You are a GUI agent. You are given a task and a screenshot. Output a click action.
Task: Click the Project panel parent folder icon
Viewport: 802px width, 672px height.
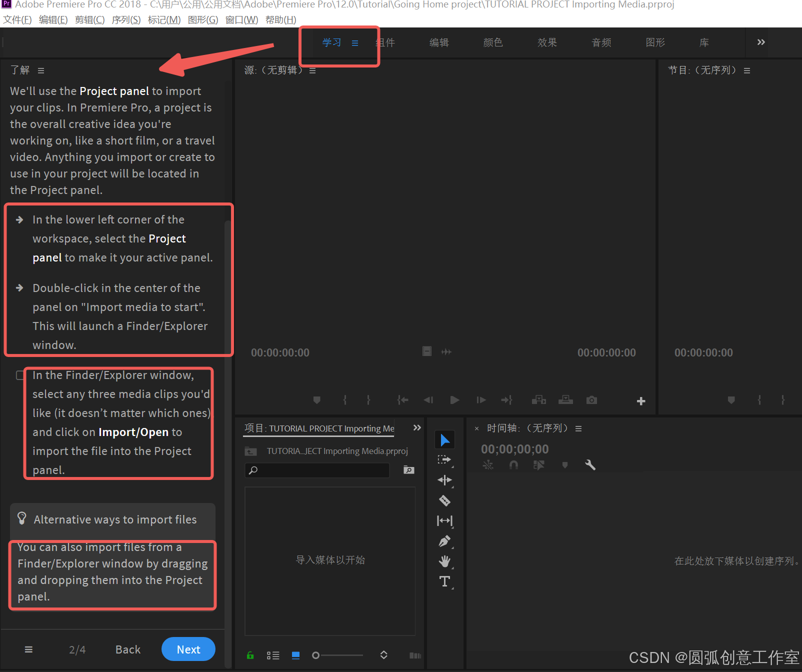tap(250, 451)
